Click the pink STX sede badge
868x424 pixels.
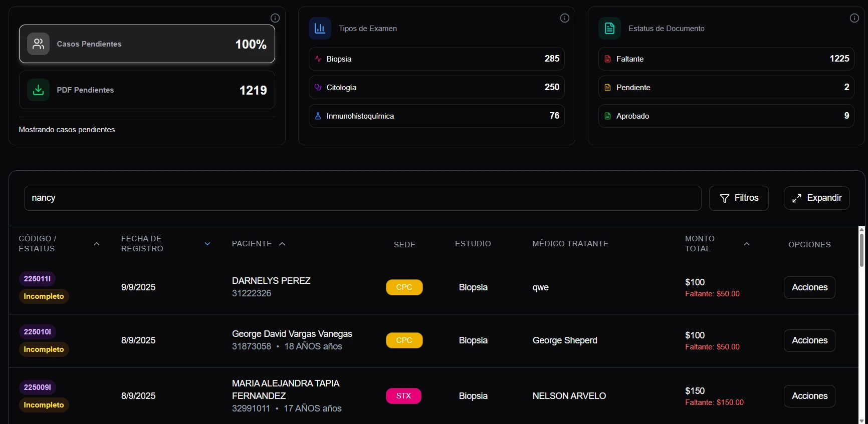coord(403,396)
